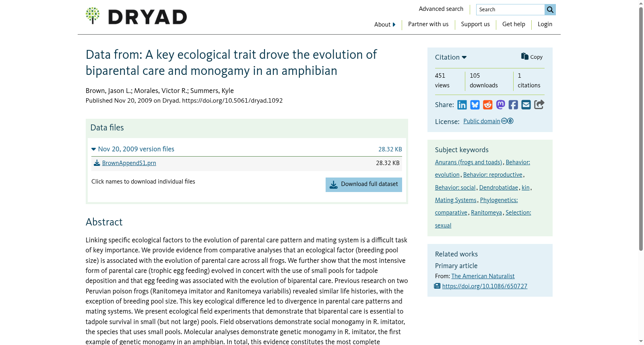Open the primary article DOI link
The width and height of the screenshot is (644, 345).
[x=485, y=286]
